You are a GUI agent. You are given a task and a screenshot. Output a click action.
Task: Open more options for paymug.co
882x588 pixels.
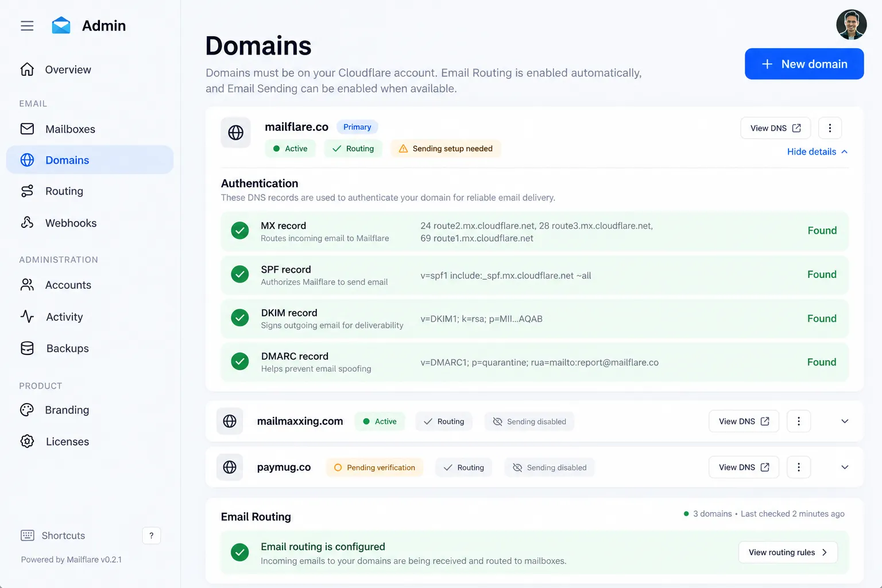click(799, 467)
